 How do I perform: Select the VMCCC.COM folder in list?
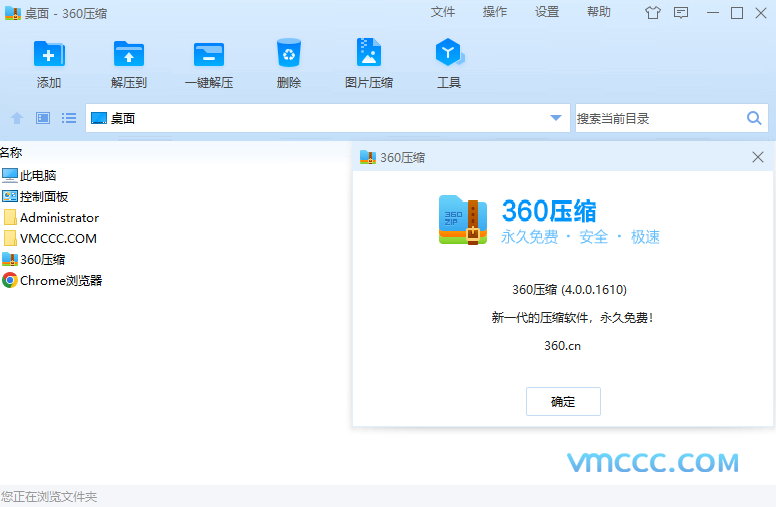(58, 239)
